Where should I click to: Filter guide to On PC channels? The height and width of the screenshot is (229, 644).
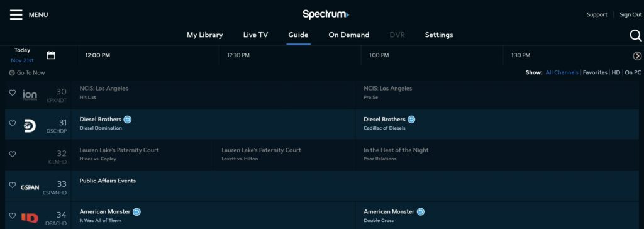633,72
